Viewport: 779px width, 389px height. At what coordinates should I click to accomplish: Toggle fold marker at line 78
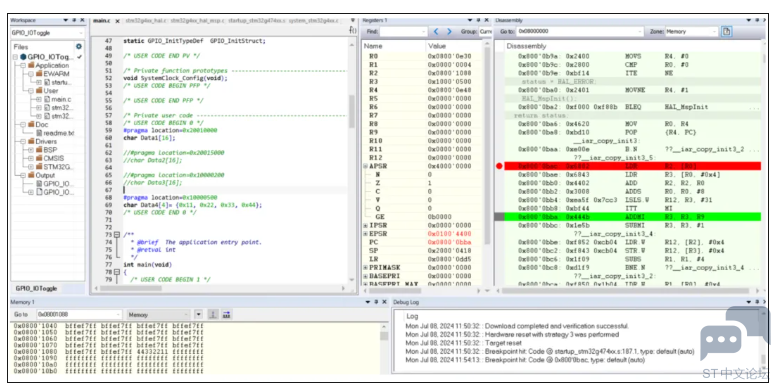coord(117,272)
